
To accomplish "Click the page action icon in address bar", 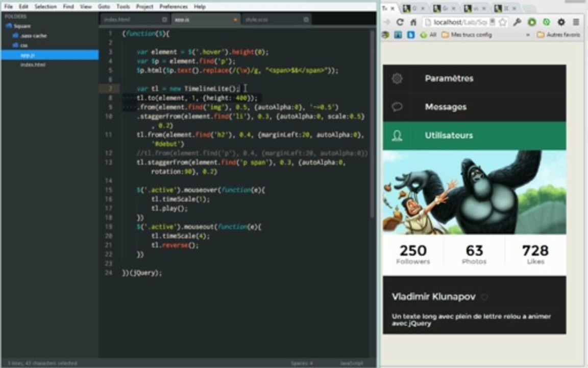I will 493,22.
